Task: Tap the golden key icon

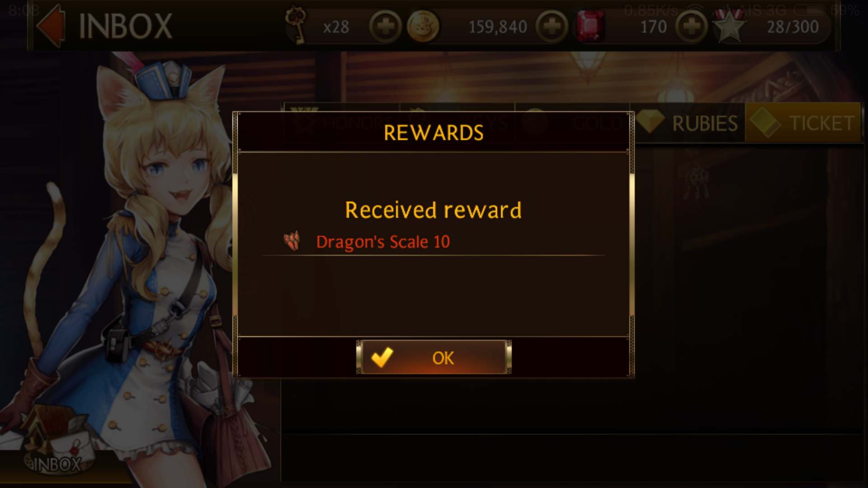Action: coord(296,26)
